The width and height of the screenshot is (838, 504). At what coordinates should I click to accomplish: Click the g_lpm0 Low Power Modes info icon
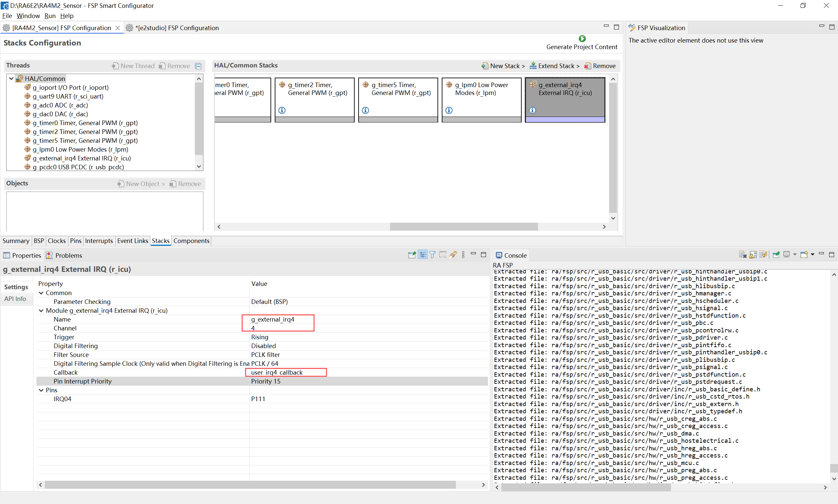click(449, 110)
